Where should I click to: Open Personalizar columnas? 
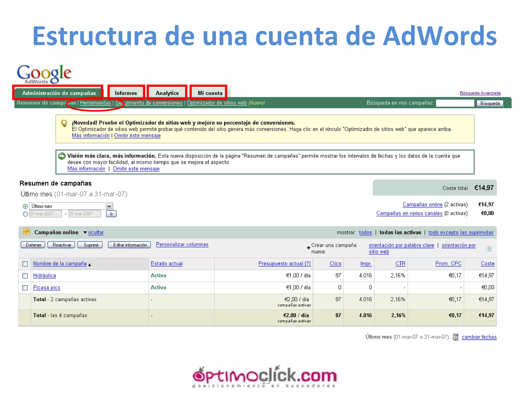click(182, 244)
